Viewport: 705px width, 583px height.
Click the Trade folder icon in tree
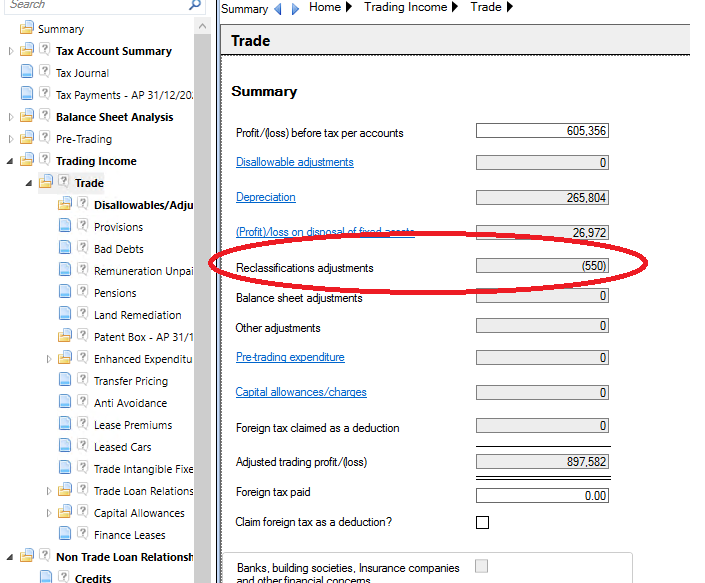[x=45, y=182]
